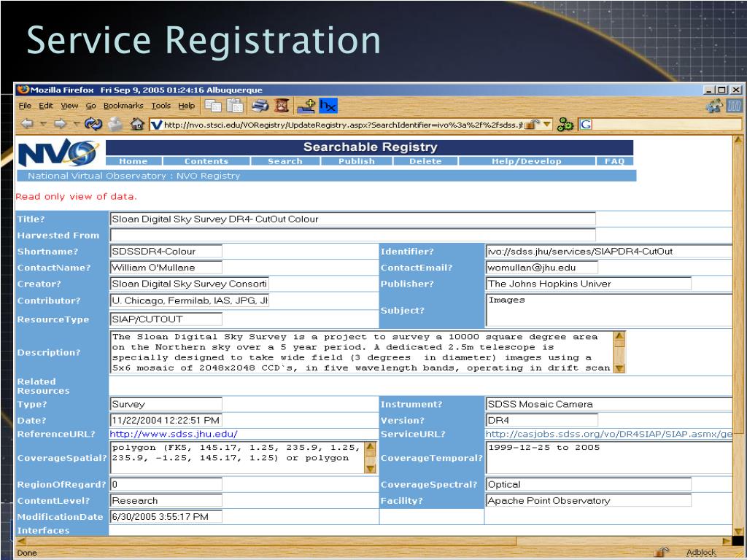Click inside the Description text area
747x560 pixels.
tap(362, 352)
